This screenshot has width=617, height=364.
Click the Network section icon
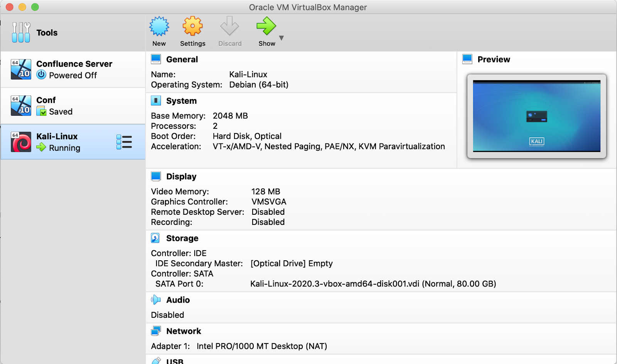click(x=156, y=331)
